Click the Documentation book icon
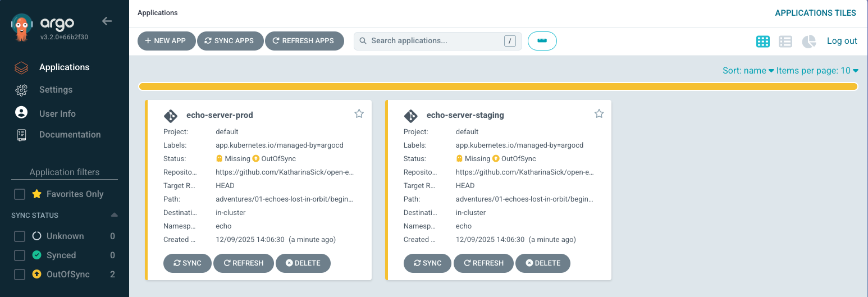 [x=21, y=135]
